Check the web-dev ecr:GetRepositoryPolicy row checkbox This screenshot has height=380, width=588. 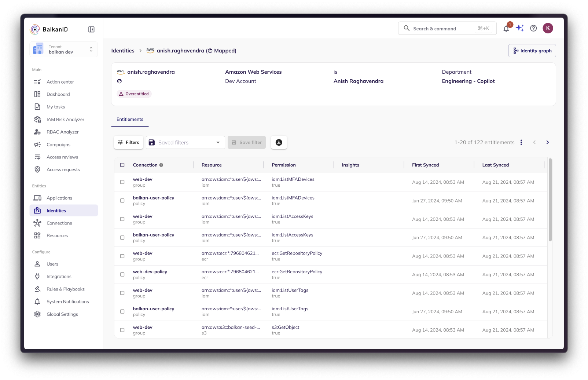[122, 256]
